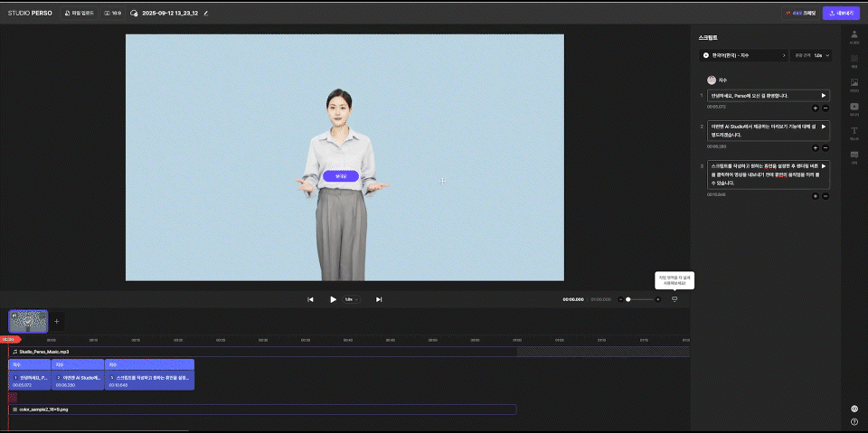Select the first scene thumbnail

click(x=26, y=321)
